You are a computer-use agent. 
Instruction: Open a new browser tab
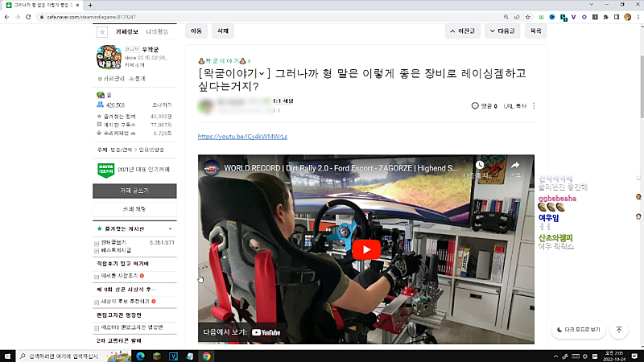[x=90, y=5]
